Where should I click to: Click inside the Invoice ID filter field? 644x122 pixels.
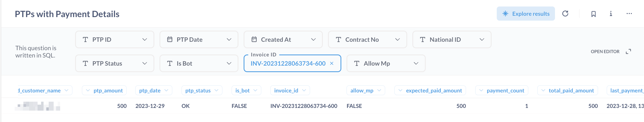(288, 63)
